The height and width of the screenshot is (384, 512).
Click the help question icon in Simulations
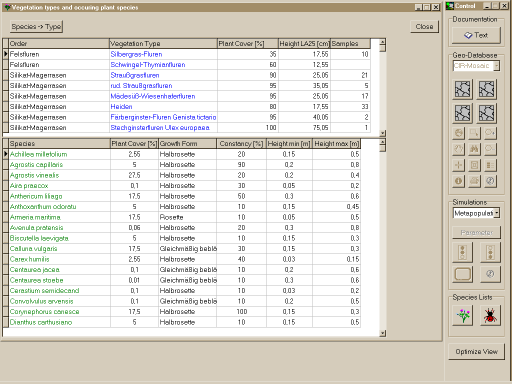coord(490,274)
